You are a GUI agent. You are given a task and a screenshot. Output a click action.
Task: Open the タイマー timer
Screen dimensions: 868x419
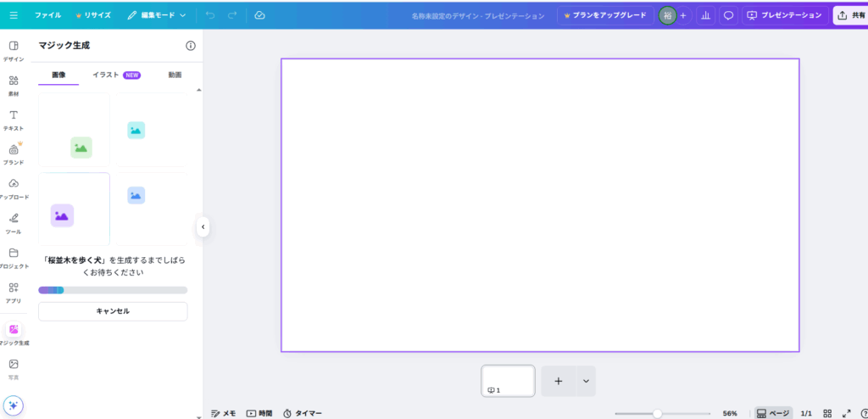[303, 413]
